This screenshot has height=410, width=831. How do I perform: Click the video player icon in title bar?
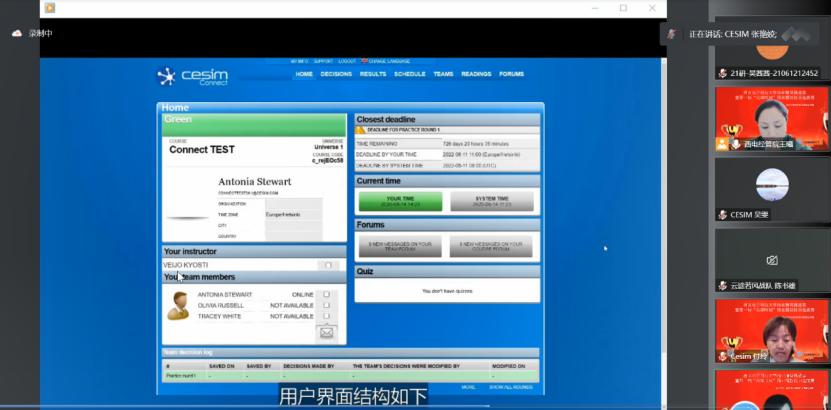point(50,8)
